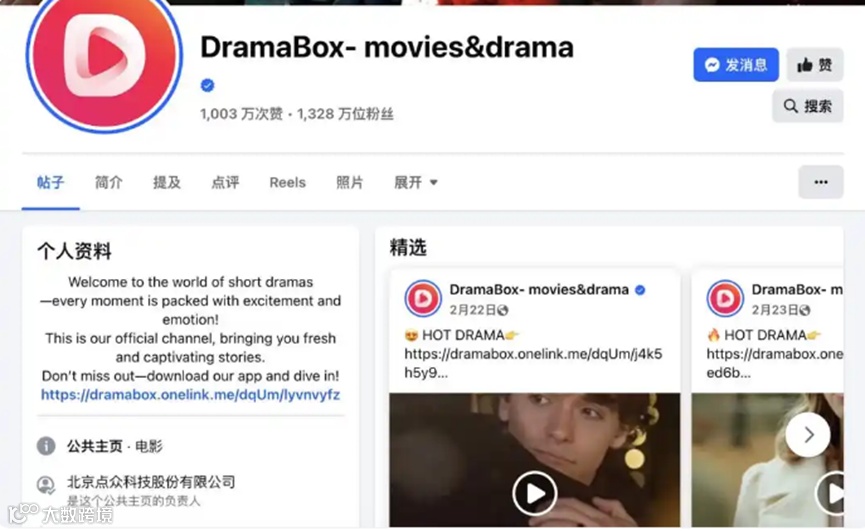The height and width of the screenshot is (531, 865).
Task: Open the Reels tab
Action: pos(287,183)
